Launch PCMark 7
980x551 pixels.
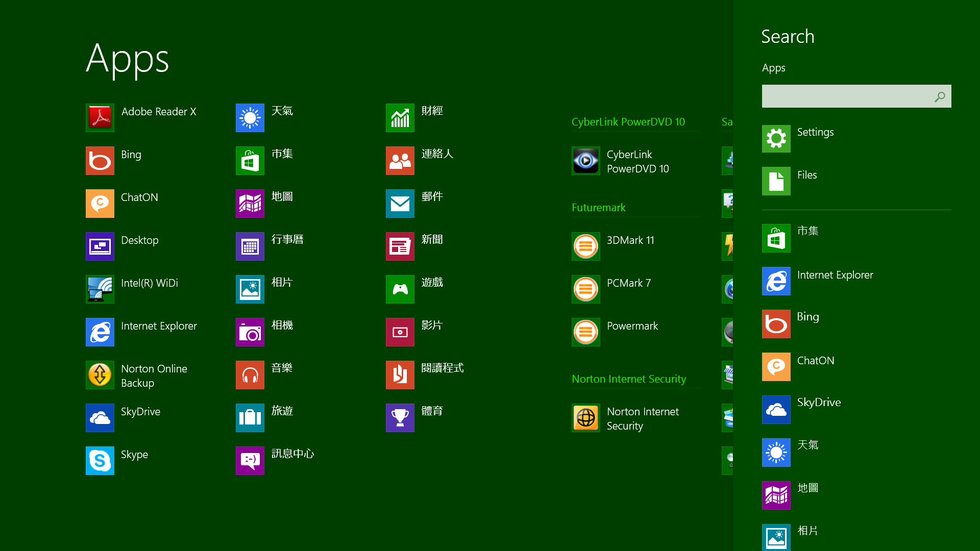pos(585,289)
